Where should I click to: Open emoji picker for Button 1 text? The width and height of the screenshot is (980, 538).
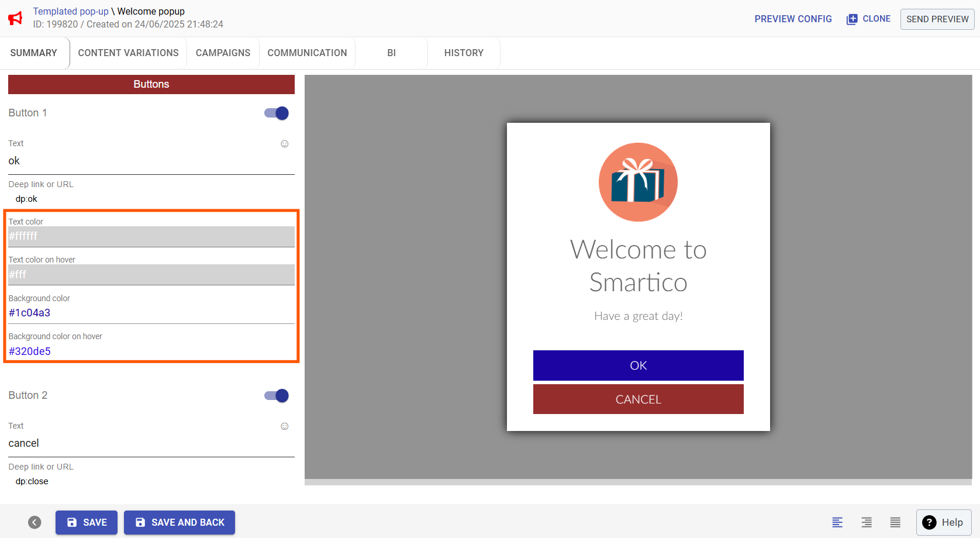point(285,144)
